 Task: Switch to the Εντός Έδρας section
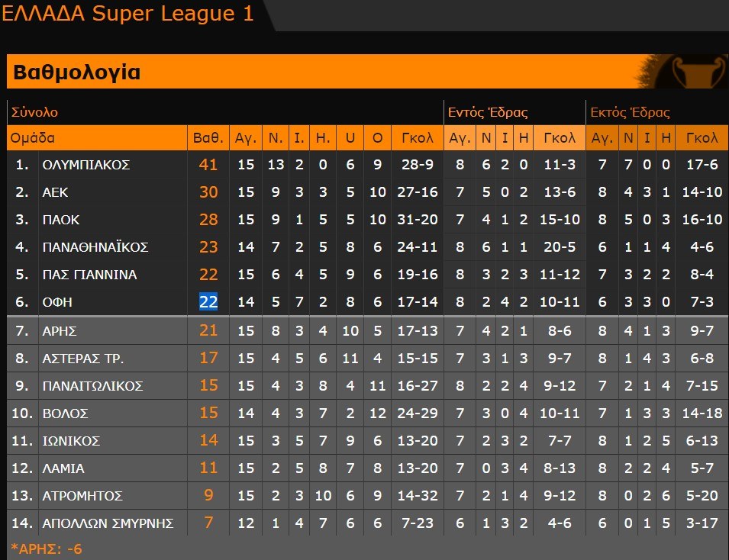(x=488, y=112)
